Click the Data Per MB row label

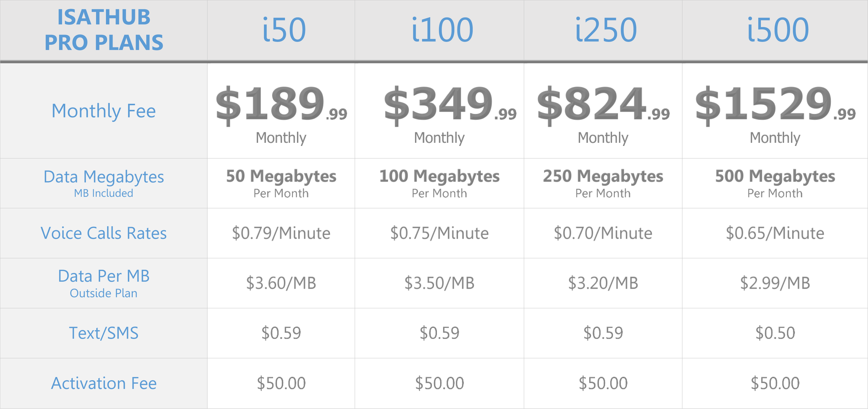point(103,276)
